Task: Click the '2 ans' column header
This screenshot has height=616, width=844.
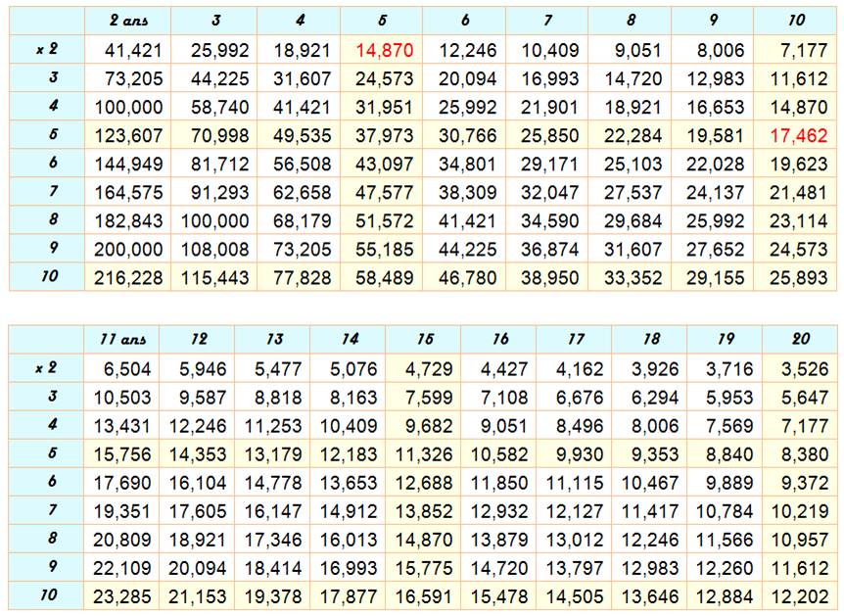Action: pyautogui.click(x=127, y=21)
